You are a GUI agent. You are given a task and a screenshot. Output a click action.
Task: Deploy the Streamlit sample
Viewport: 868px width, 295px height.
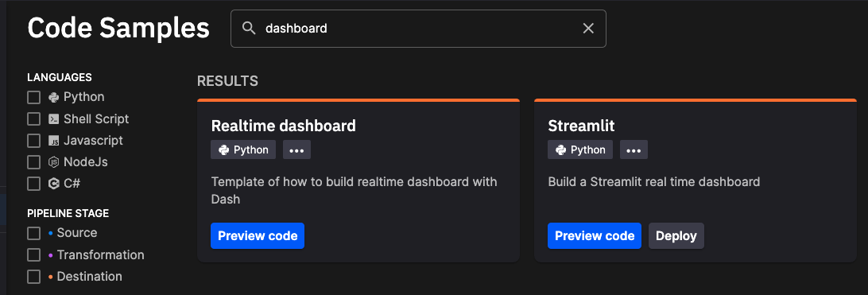click(x=676, y=236)
